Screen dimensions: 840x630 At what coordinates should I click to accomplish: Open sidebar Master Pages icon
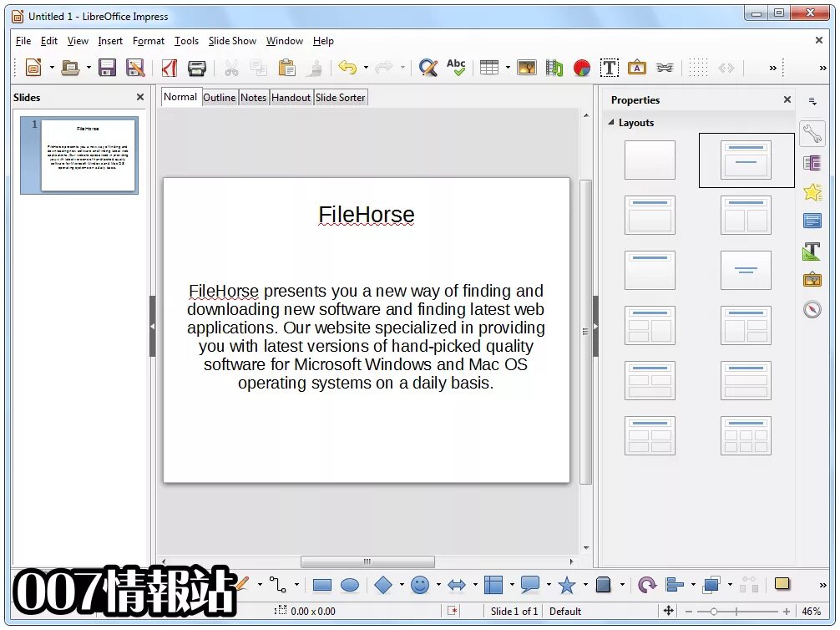click(x=812, y=221)
